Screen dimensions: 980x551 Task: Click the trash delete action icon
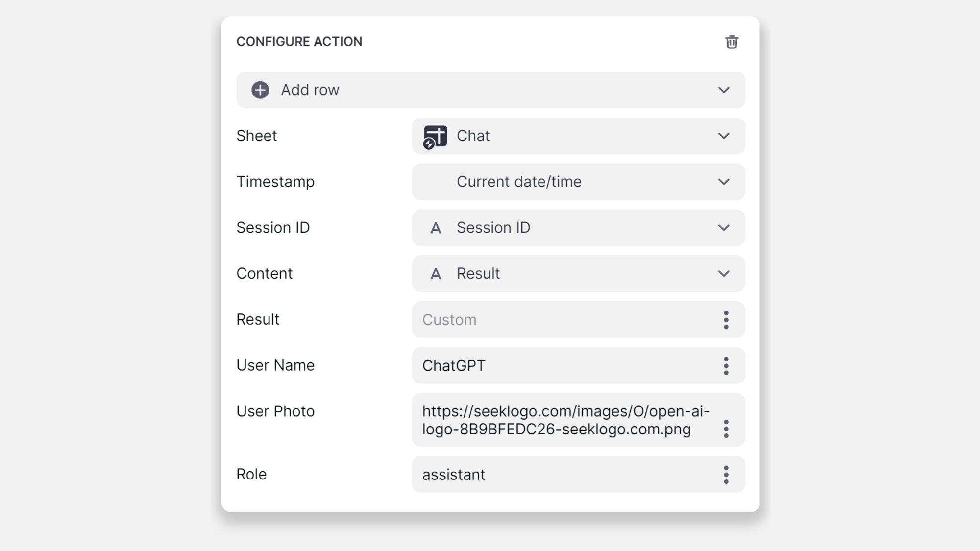click(x=732, y=42)
